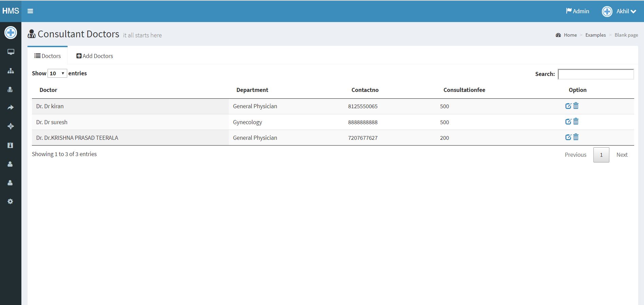Delete Dr.KRISHNA PRASAD TEERALA's record
This screenshot has height=305, width=644.
[x=576, y=137]
